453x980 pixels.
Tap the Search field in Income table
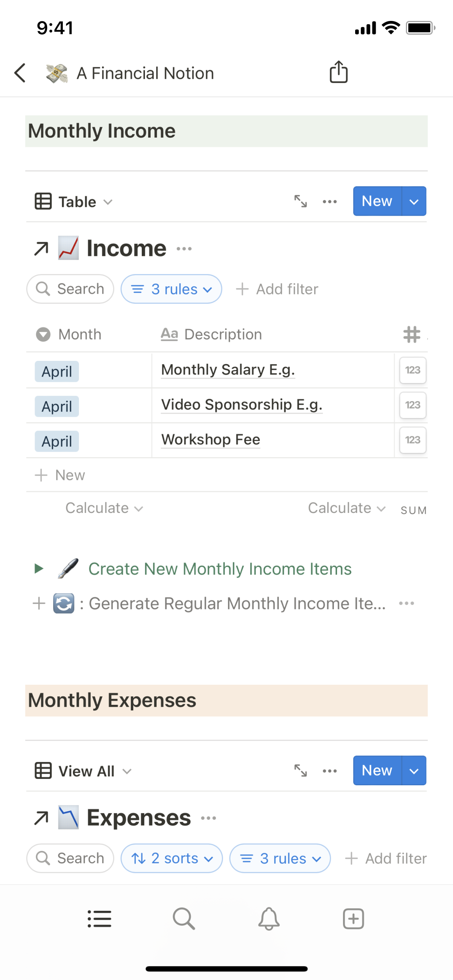tap(70, 289)
